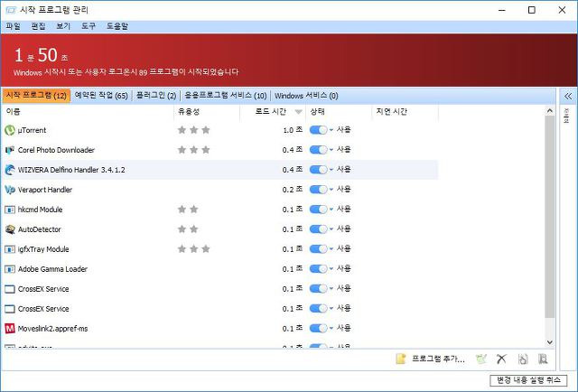Click the list scrollbar up arrow

tap(550, 110)
